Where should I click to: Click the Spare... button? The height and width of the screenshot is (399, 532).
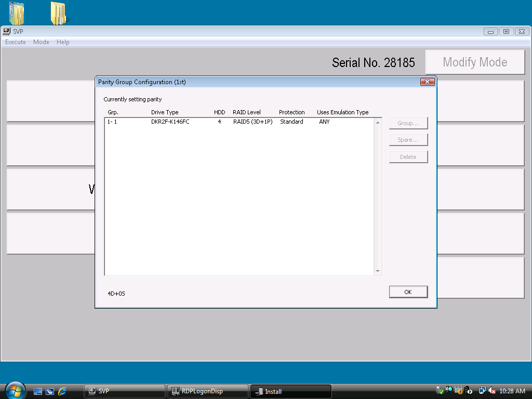point(408,140)
